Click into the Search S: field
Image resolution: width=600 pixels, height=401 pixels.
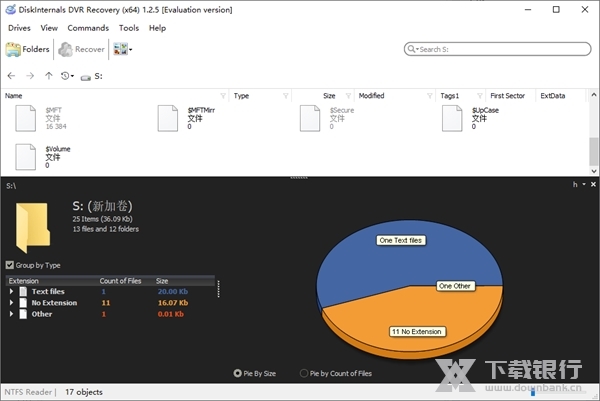click(x=500, y=49)
